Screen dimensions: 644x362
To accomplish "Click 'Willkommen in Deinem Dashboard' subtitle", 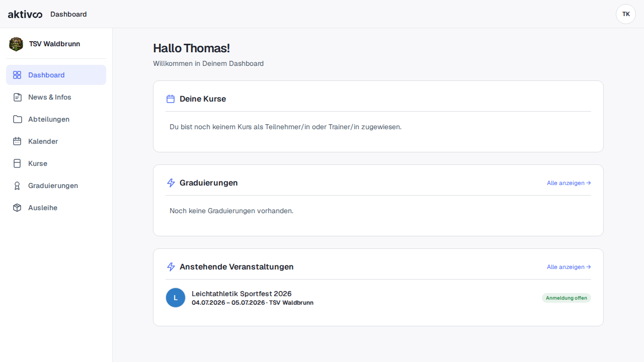I will pyautogui.click(x=208, y=63).
